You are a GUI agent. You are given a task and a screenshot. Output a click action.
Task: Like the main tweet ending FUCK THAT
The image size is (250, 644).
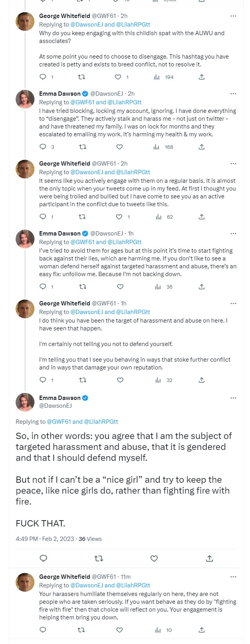tap(154, 558)
